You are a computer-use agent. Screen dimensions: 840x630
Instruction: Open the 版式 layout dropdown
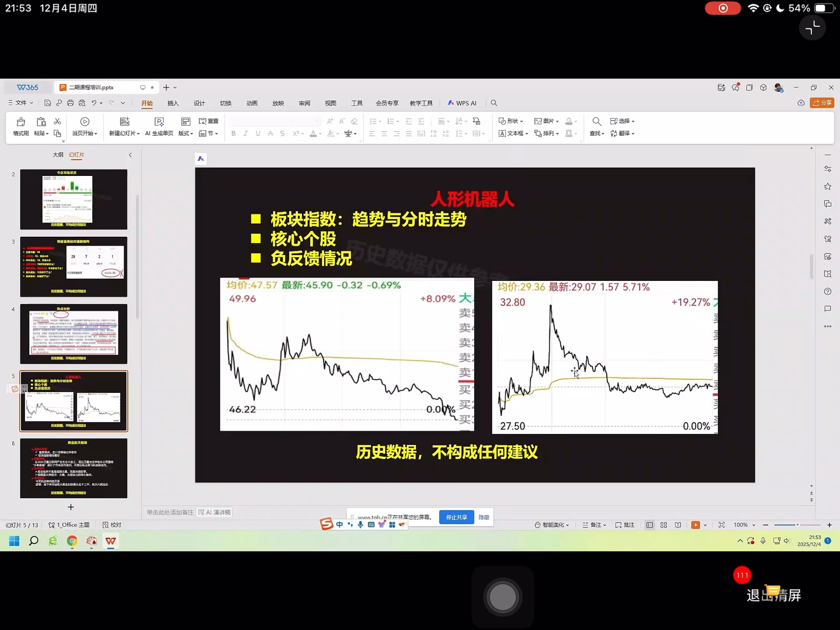pyautogui.click(x=185, y=133)
